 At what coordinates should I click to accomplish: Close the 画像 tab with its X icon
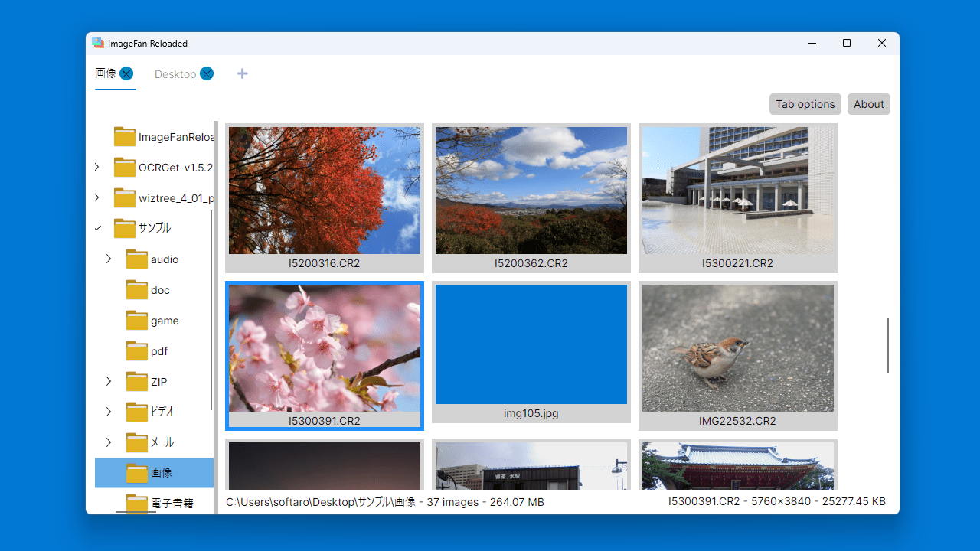[126, 73]
